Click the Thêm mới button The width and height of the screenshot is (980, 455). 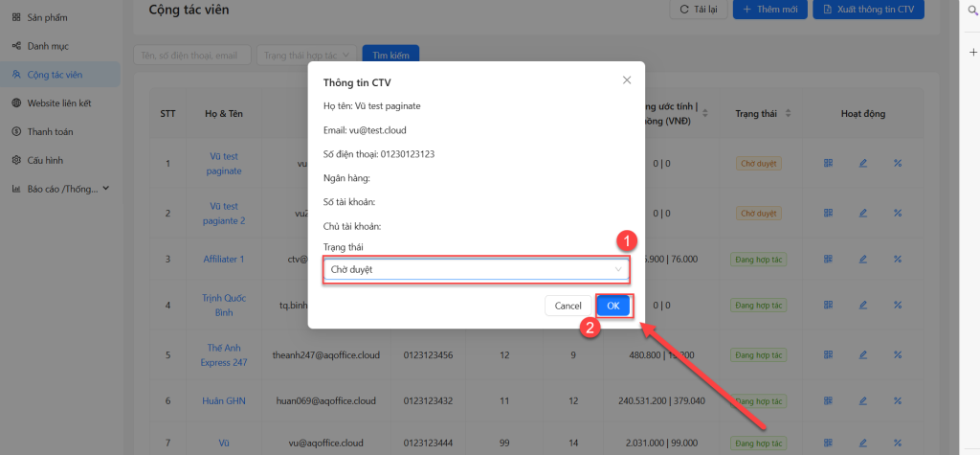click(770, 10)
